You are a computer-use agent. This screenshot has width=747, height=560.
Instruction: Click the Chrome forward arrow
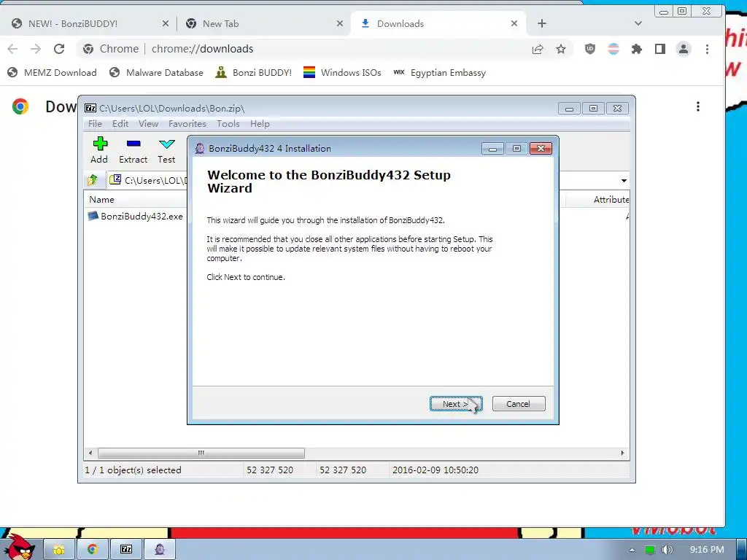pyautogui.click(x=36, y=49)
